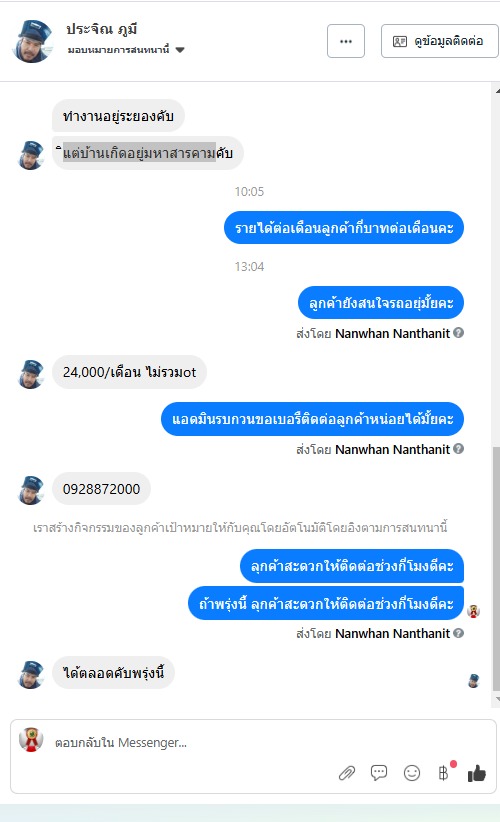This screenshot has height=822, width=500.
Task: Expand the มอบหมายการสนทนานี้ assignment dropdown
Action: click(x=126, y=50)
